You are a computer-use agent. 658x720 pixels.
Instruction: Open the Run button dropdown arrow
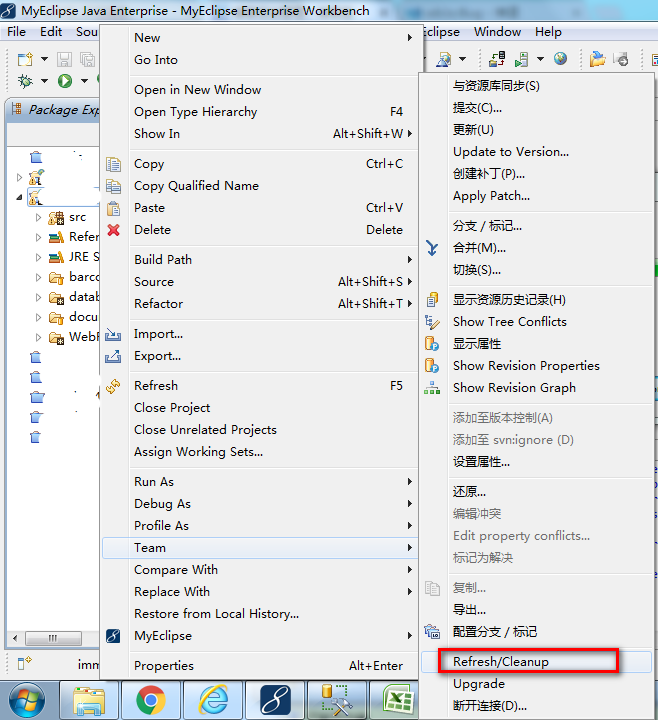(x=84, y=81)
